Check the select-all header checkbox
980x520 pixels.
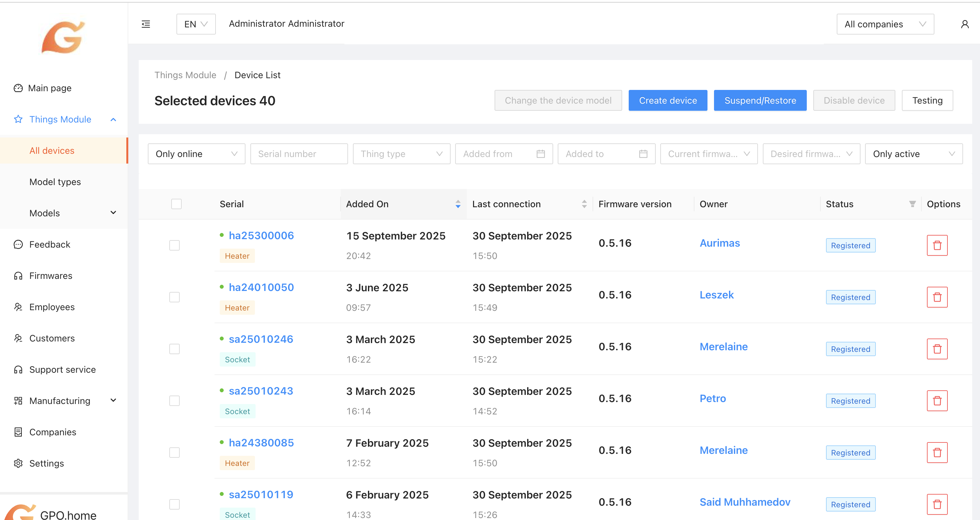pyautogui.click(x=176, y=204)
